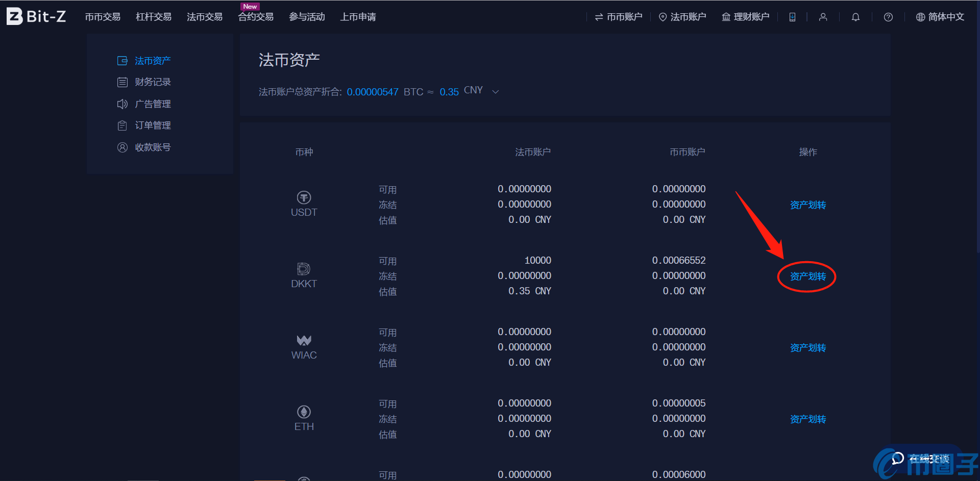Click 资产划转 for DKKT row
This screenshot has width=980, height=481.
(x=808, y=276)
